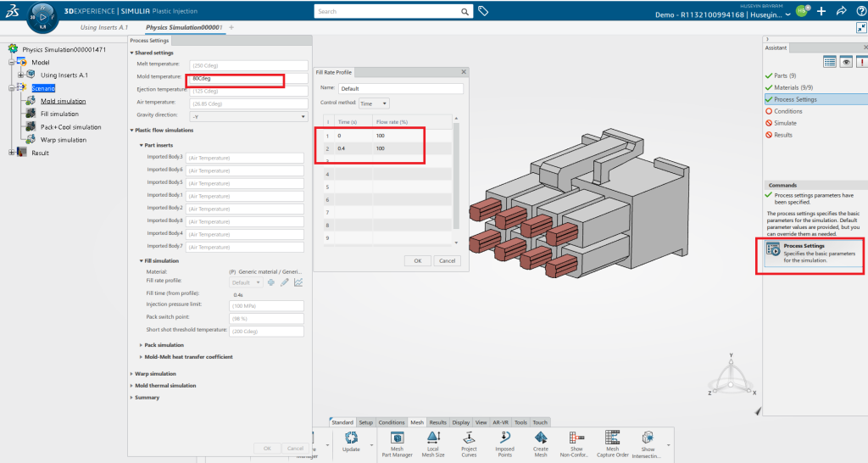The image size is (868, 463).
Task: Switch to the Results ribbon tab
Action: [x=437, y=421]
